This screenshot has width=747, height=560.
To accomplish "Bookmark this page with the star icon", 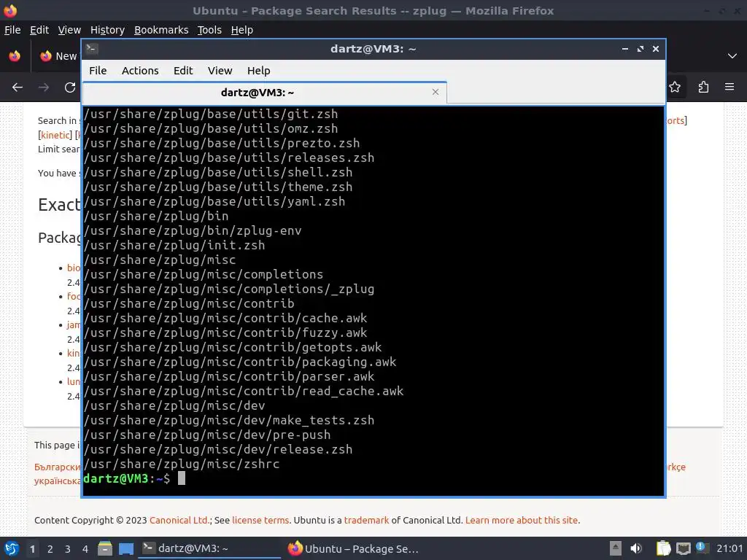I will pyautogui.click(x=675, y=87).
